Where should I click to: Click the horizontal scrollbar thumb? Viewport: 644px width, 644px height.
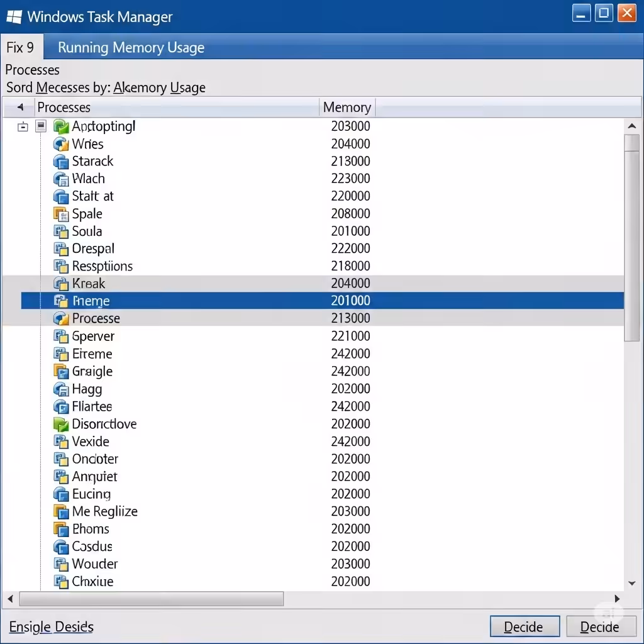[x=152, y=599]
